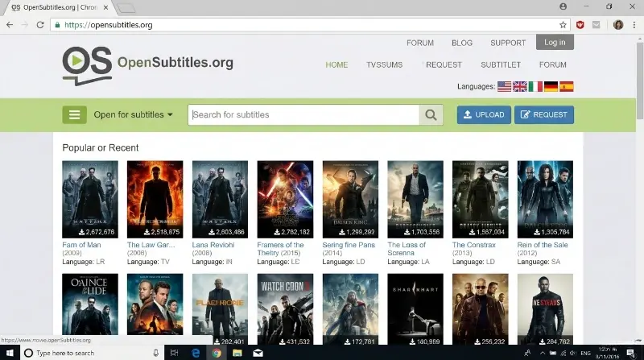Click the Search for subtitles field
This screenshot has width=644, height=360.
pyautogui.click(x=303, y=114)
